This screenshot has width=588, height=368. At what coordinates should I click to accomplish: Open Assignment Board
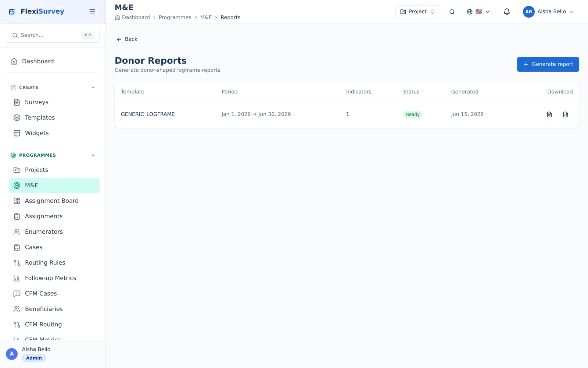pyautogui.click(x=54, y=201)
